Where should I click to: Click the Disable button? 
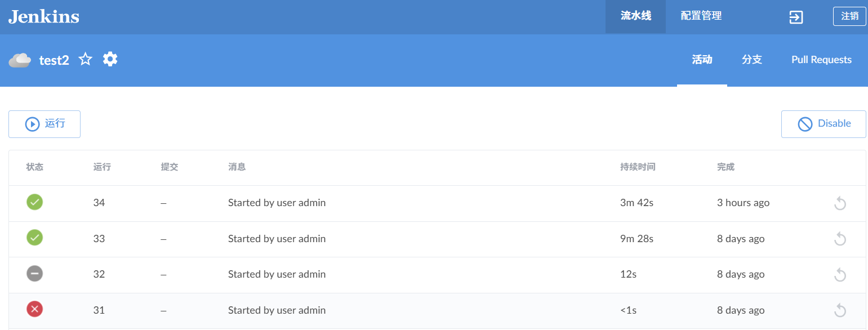824,124
